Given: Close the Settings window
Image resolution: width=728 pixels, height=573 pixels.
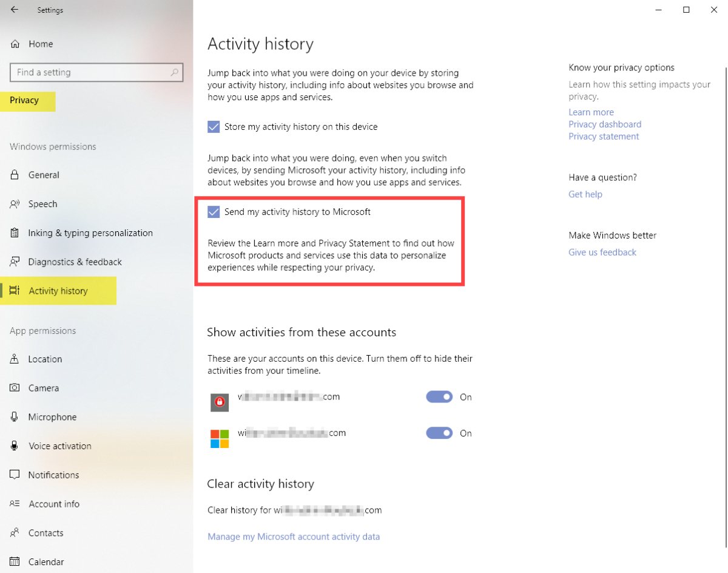Looking at the screenshot, I should pyautogui.click(x=714, y=10).
